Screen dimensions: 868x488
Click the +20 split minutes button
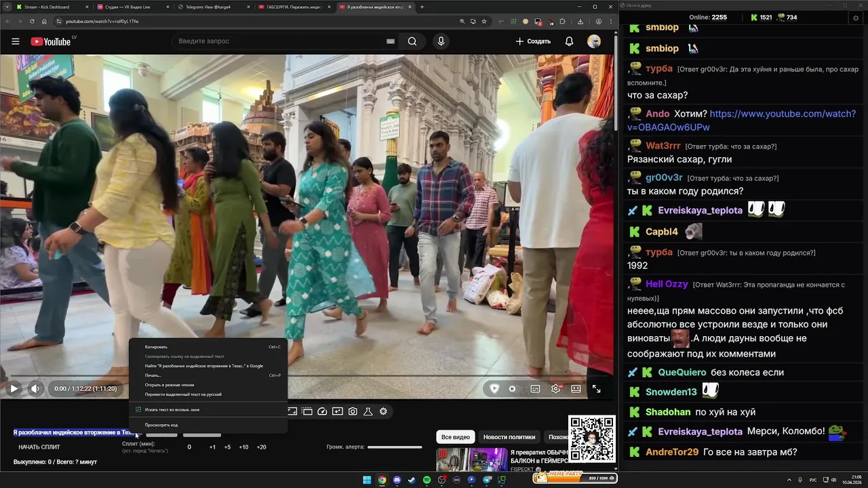[261, 447]
